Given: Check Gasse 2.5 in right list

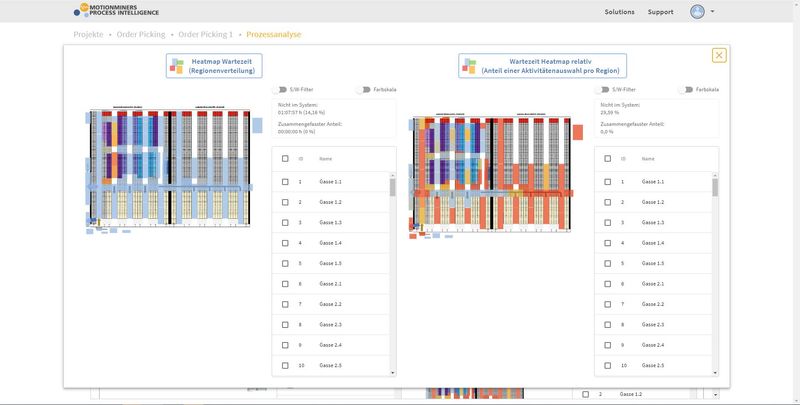Looking at the screenshot, I should (x=608, y=365).
